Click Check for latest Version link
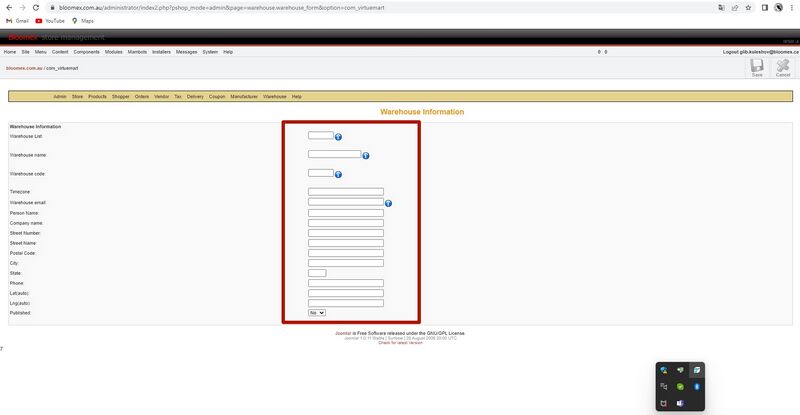This screenshot has height=415, width=800. (400, 343)
